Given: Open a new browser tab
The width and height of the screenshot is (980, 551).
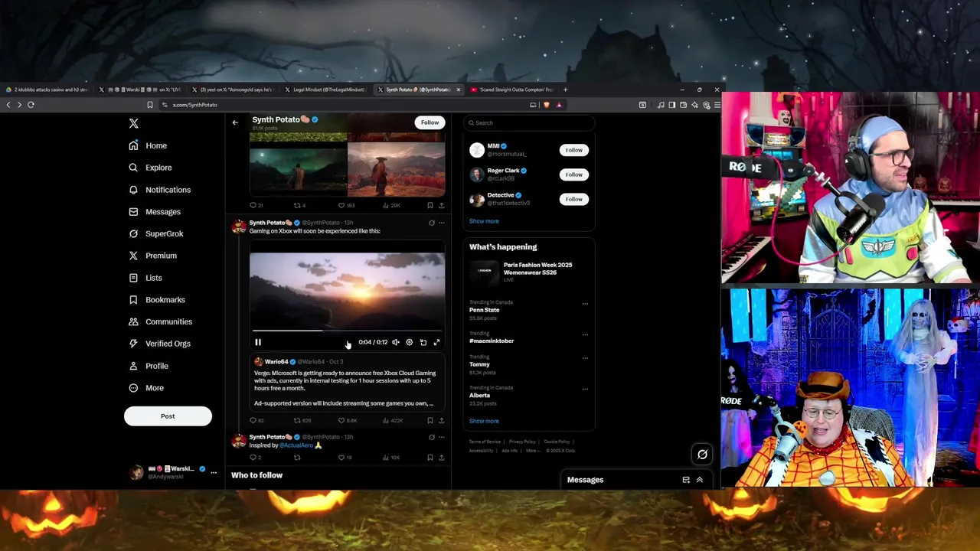Looking at the screenshot, I should (x=565, y=90).
